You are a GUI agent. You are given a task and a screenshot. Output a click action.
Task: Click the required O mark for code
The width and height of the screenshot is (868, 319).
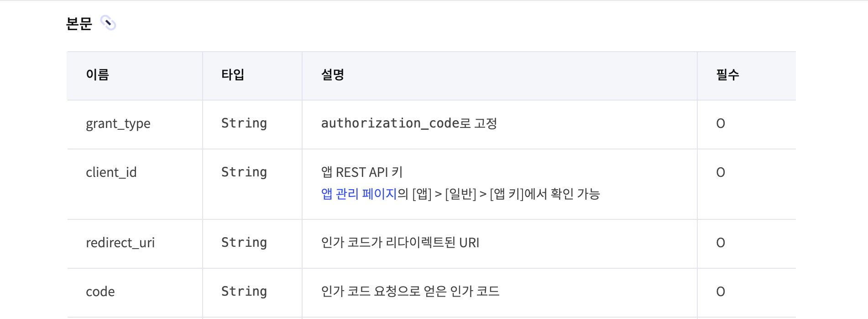pyautogui.click(x=721, y=292)
